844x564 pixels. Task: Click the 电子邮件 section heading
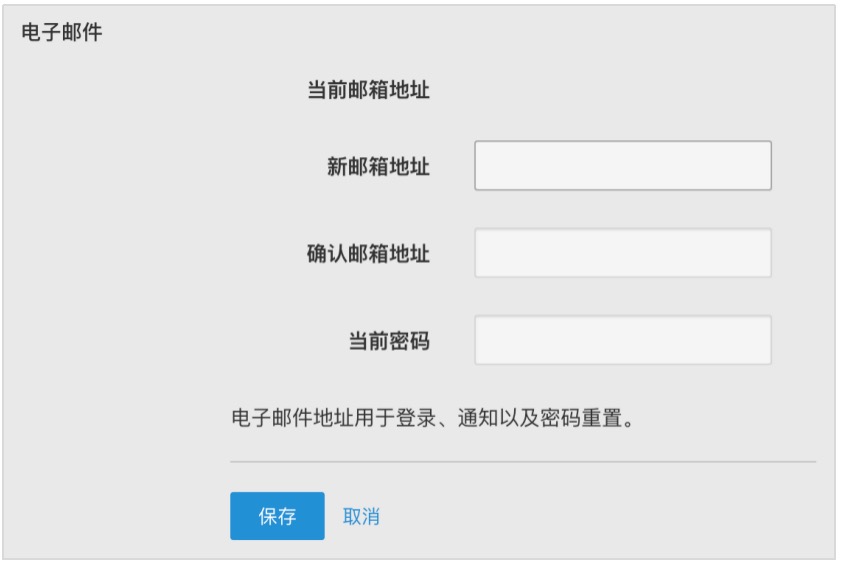pyautogui.click(x=62, y=32)
